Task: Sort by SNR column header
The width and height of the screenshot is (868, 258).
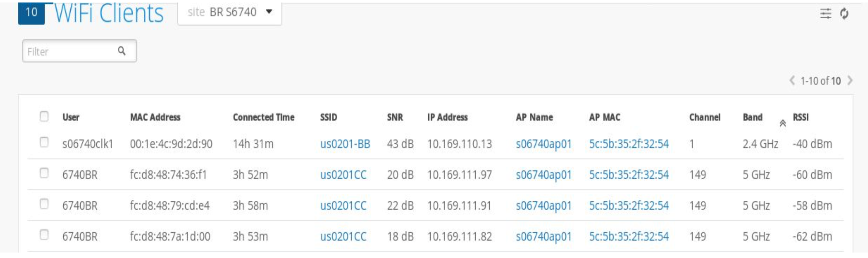Action: click(395, 117)
